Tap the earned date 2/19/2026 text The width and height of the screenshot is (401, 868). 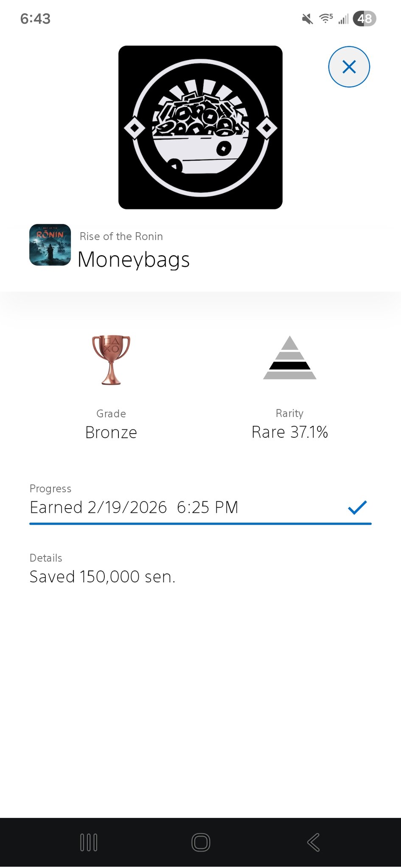click(x=127, y=507)
